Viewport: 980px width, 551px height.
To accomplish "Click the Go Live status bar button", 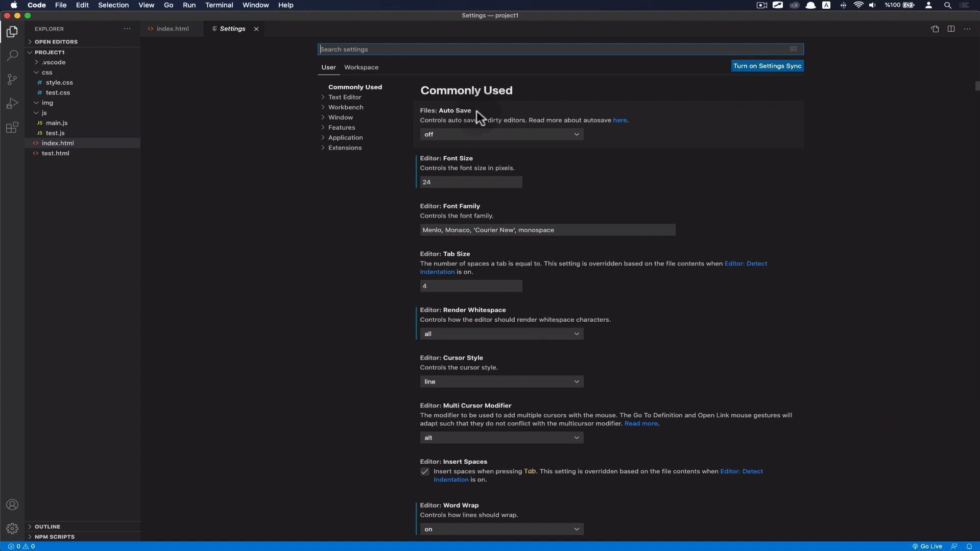I will (x=927, y=546).
